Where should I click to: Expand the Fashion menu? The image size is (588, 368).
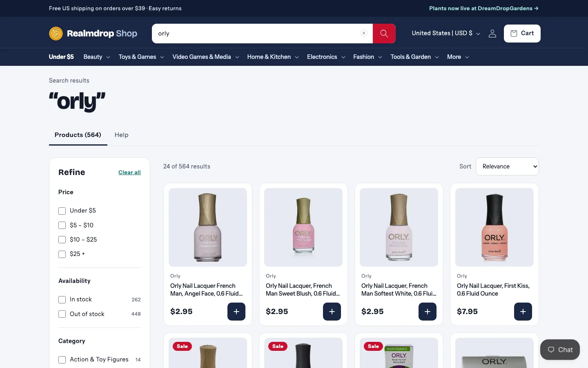tap(367, 57)
